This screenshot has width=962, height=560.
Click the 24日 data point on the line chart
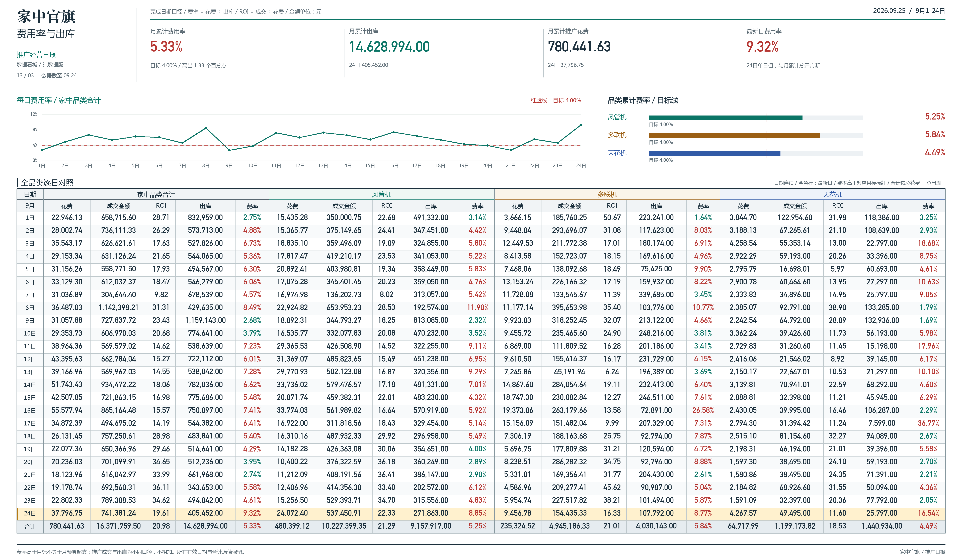click(581, 125)
